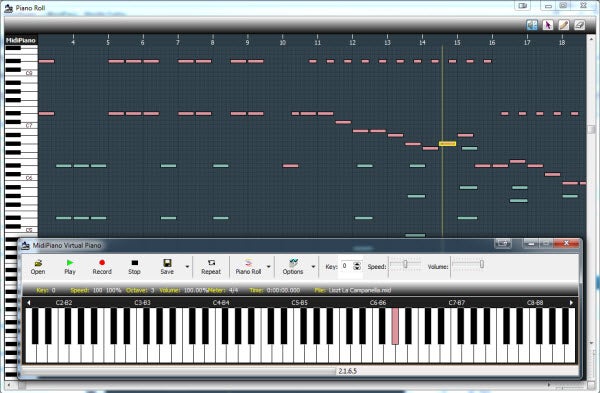Click measure 4 on the timeline ruler
Viewport: 600px width, 393px height.
[x=73, y=42]
